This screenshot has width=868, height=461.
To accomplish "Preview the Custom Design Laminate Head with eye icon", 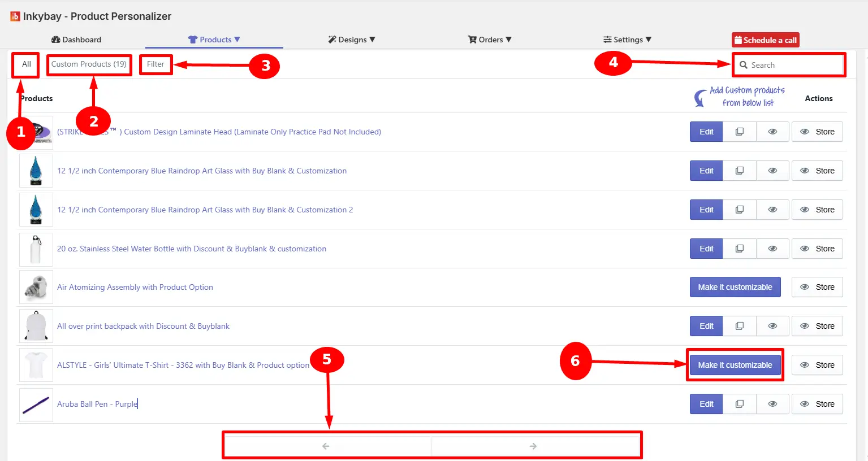I will pos(772,132).
